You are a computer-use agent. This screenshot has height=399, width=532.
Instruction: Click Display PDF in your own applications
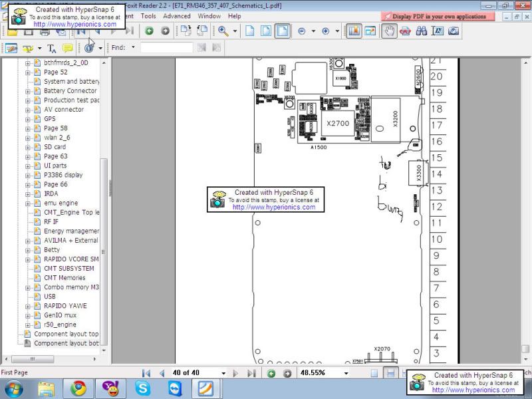(x=438, y=16)
